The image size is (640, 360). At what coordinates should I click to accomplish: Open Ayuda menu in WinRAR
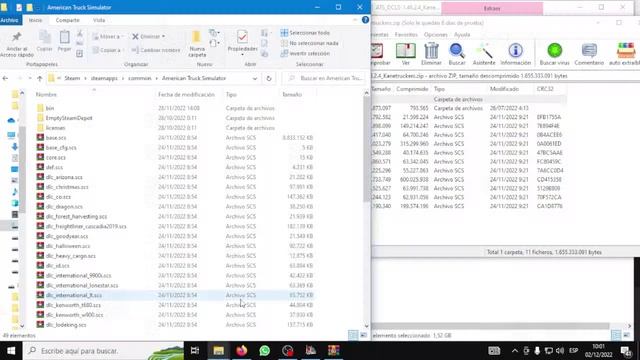click(x=462, y=35)
